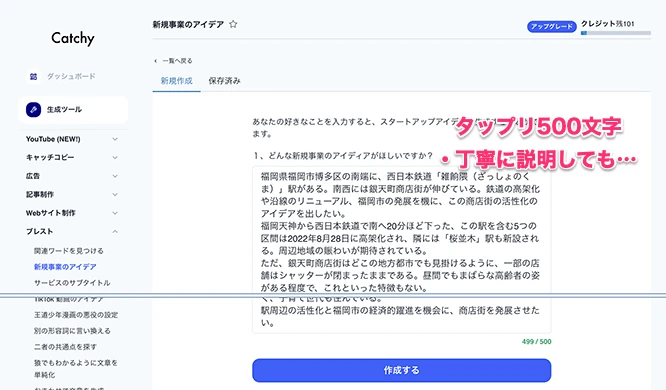Switch to the 保存済み tab
Screen dimensions: 666x390
pos(224,81)
